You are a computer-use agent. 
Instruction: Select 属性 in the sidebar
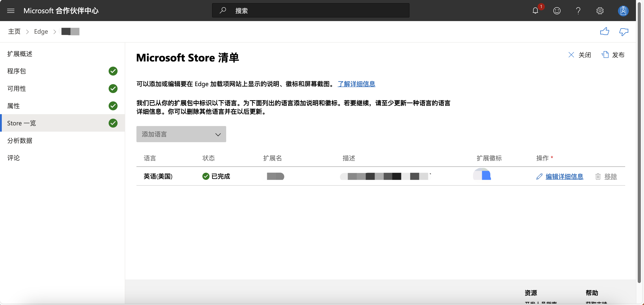tap(62, 106)
